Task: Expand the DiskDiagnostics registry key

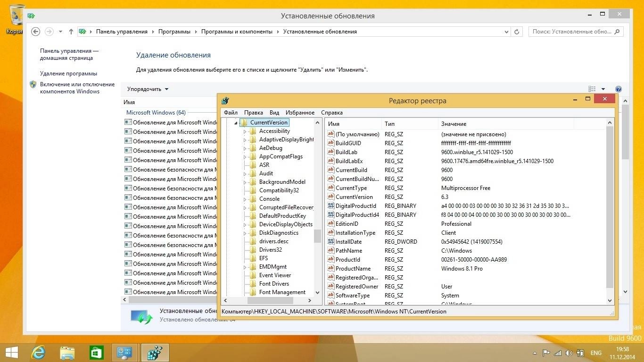Action: (245, 233)
